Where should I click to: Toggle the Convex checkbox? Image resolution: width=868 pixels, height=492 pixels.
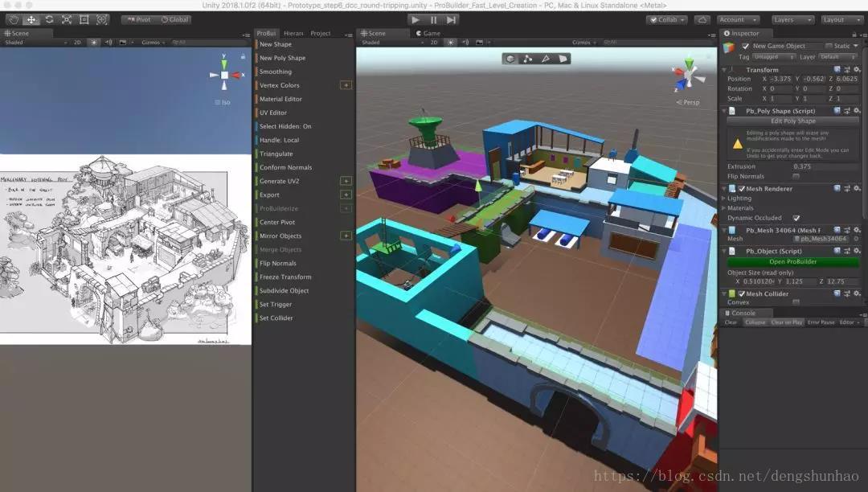(x=796, y=302)
